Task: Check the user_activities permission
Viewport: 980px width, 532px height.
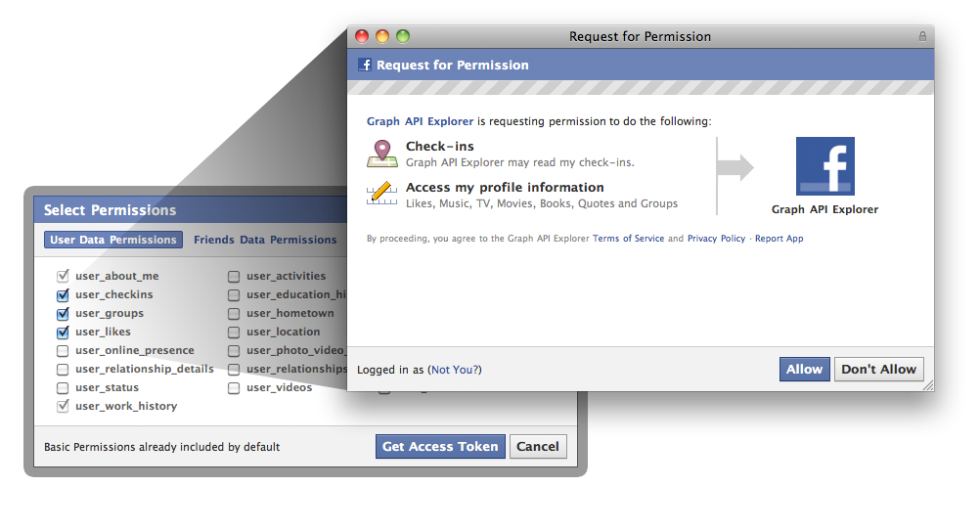Action: tap(234, 277)
